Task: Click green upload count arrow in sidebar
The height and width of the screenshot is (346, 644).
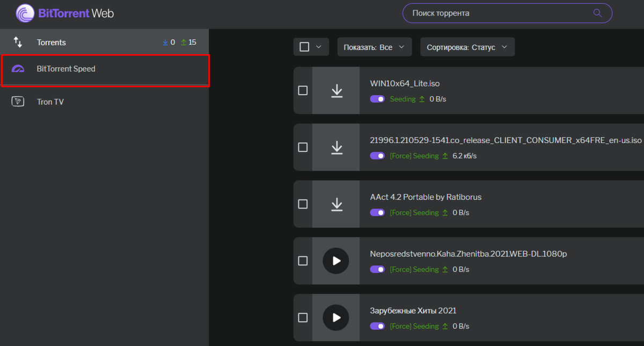Action: pos(183,42)
